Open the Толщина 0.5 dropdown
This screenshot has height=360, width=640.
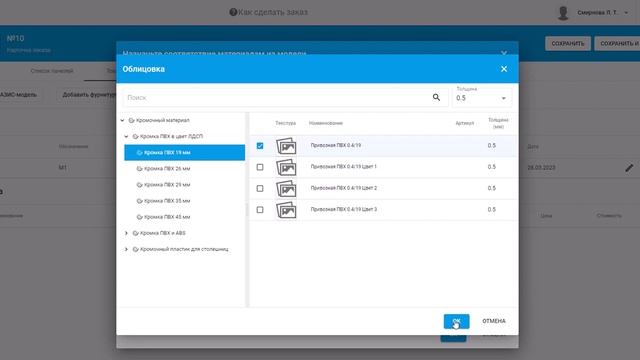pos(482,97)
